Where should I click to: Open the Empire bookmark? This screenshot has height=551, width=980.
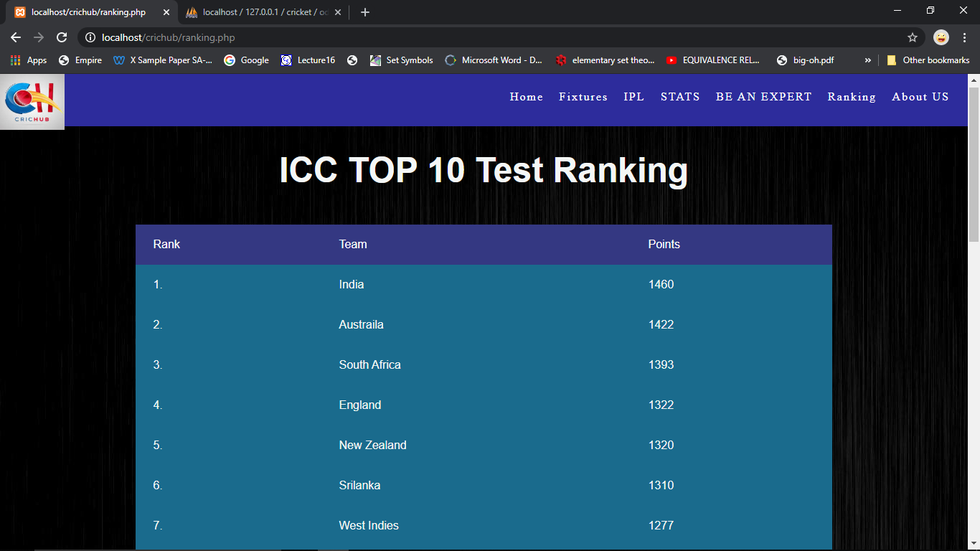point(80,60)
